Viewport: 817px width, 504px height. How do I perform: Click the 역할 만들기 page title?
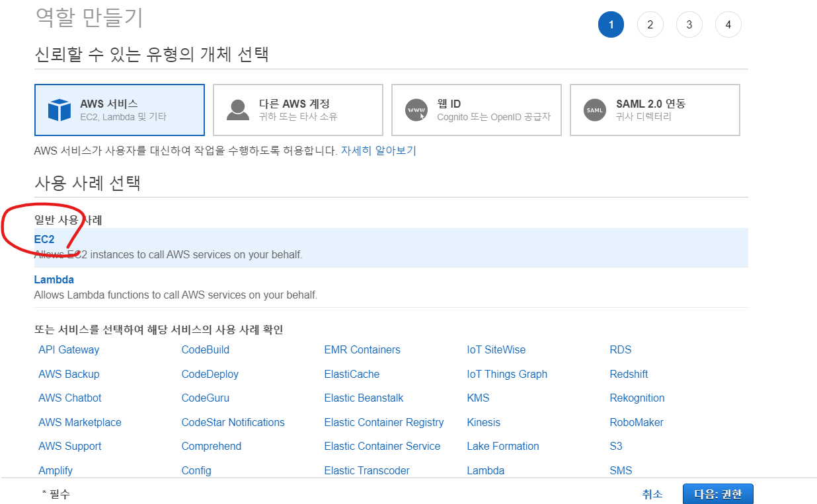point(89,18)
